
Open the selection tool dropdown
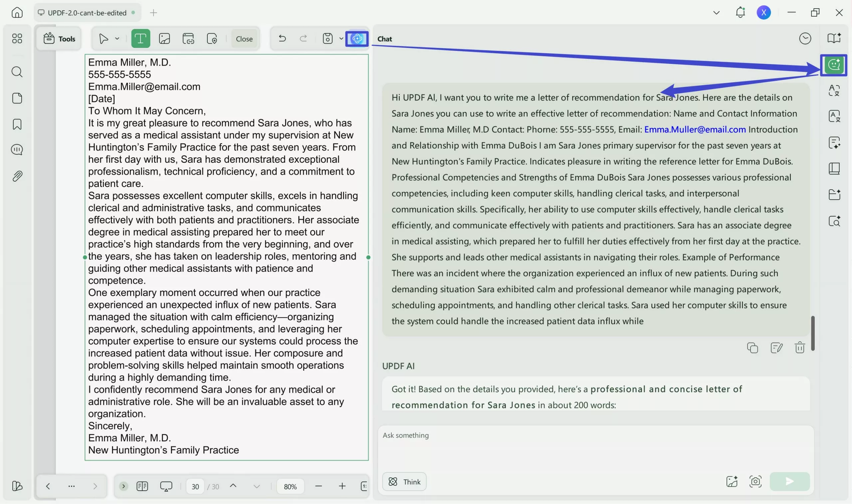(117, 38)
